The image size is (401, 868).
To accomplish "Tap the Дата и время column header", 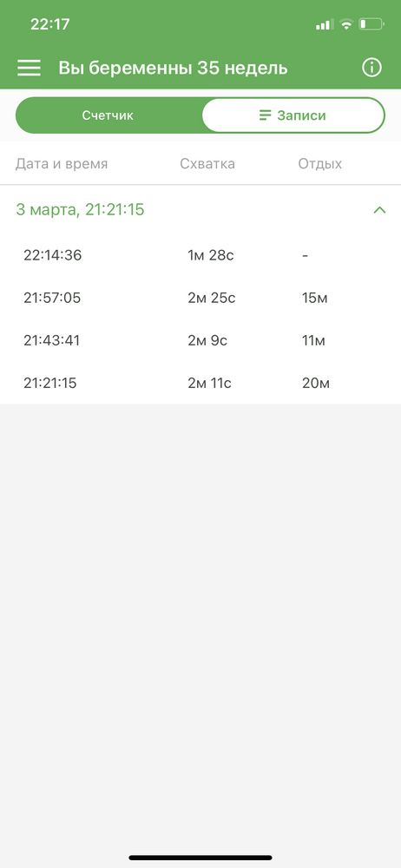I will [x=62, y=164].
